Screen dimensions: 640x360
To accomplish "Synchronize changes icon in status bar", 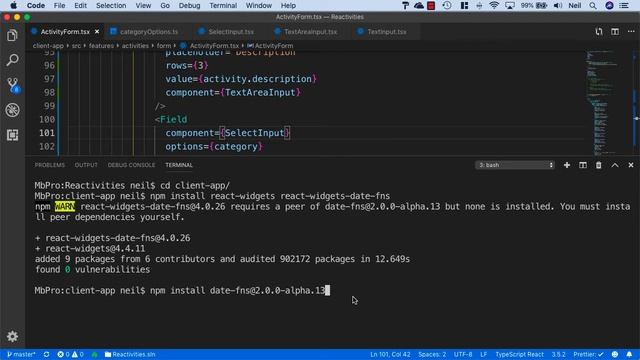I will pyautogui.click(x=47, y=354).
